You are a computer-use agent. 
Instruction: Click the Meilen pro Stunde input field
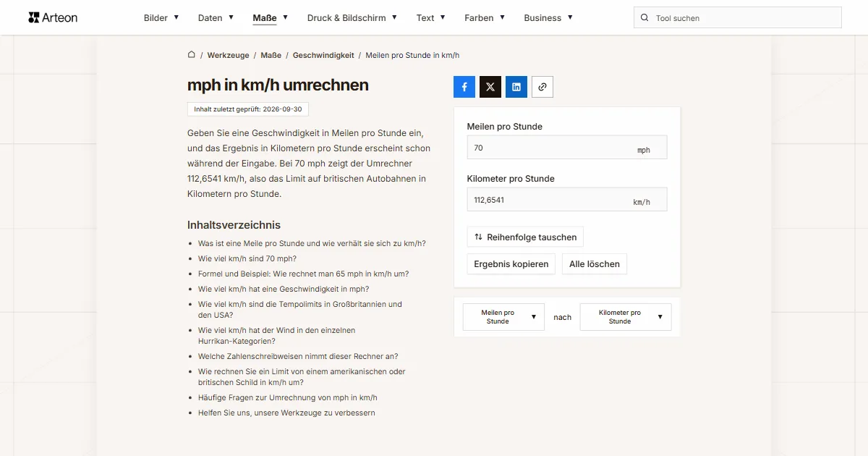point(567,148)
